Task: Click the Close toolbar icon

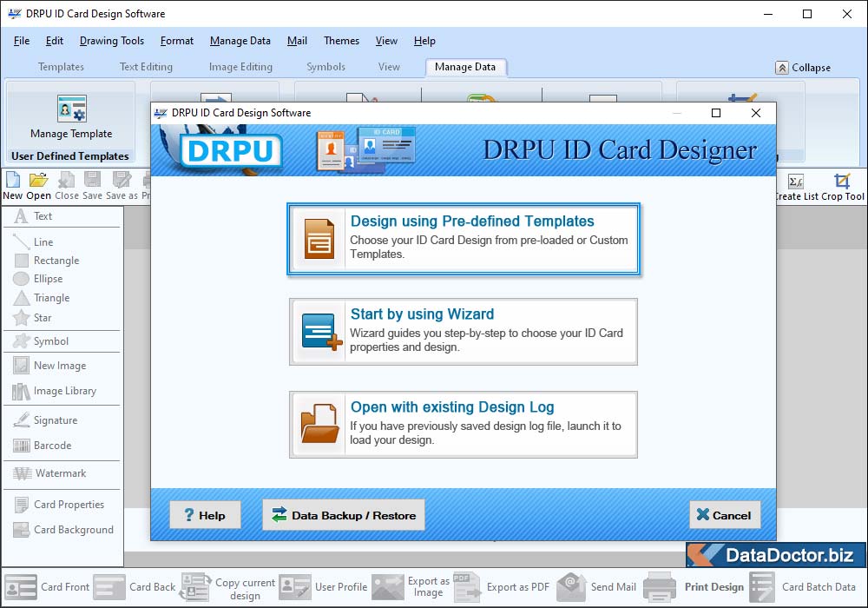Action: point(67,186)
